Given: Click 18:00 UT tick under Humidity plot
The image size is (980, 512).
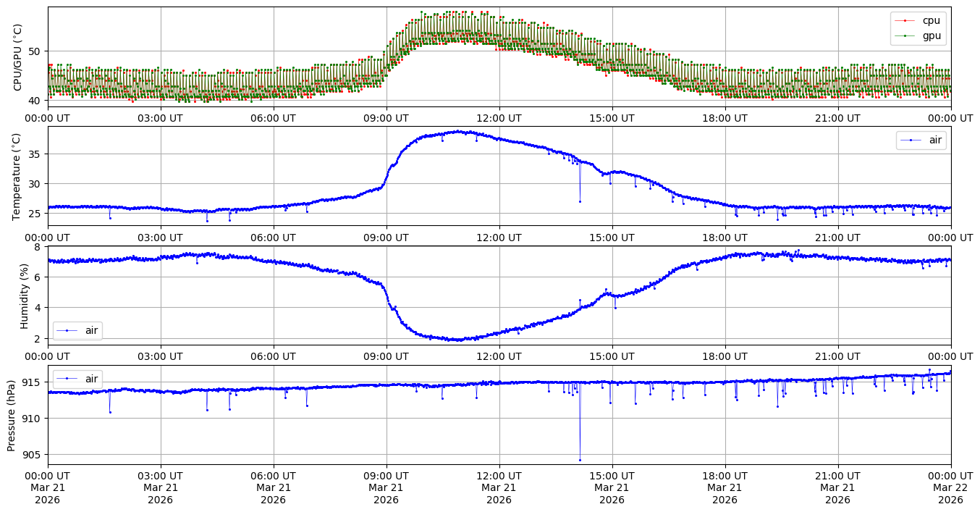Looking at the screenshot, I should coord(725,356).
